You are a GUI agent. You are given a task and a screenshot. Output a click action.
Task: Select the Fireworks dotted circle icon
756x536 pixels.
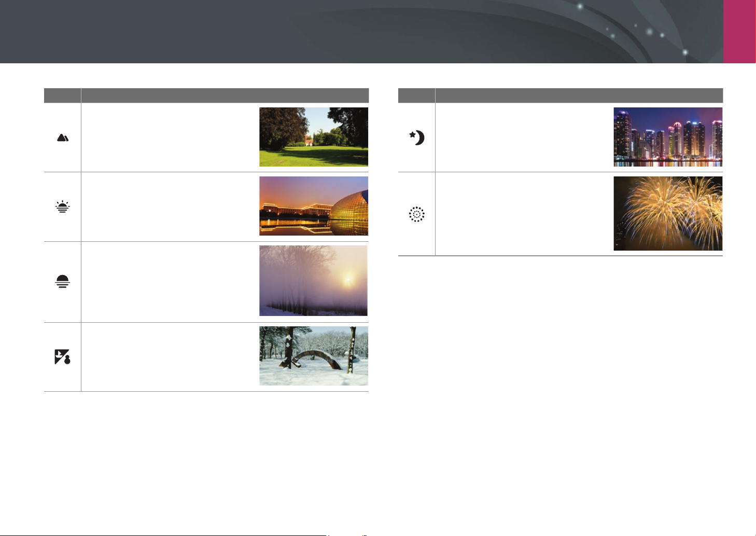(x=417, y=214)
